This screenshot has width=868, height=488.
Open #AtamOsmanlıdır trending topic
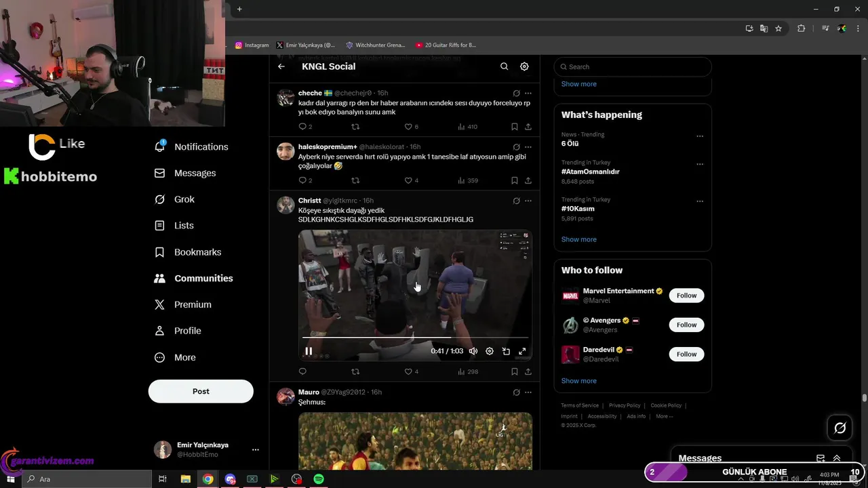pyautogui.click(x=590, y=171)
